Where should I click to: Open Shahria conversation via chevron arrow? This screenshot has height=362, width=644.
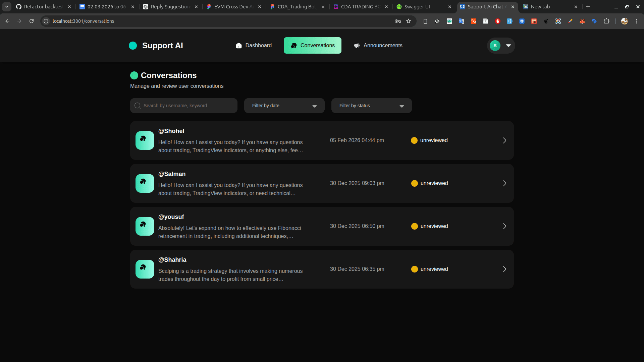pos(504,269)
